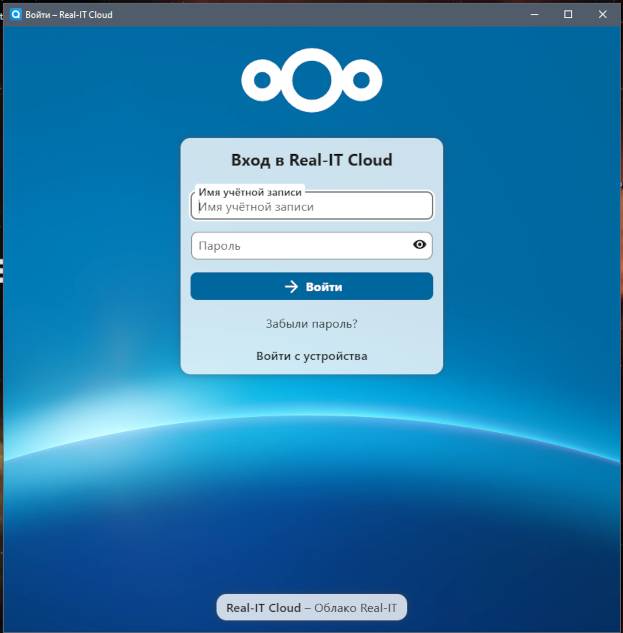Click the Nextcloud logo above the login form
623x633 pixels.
312,80
